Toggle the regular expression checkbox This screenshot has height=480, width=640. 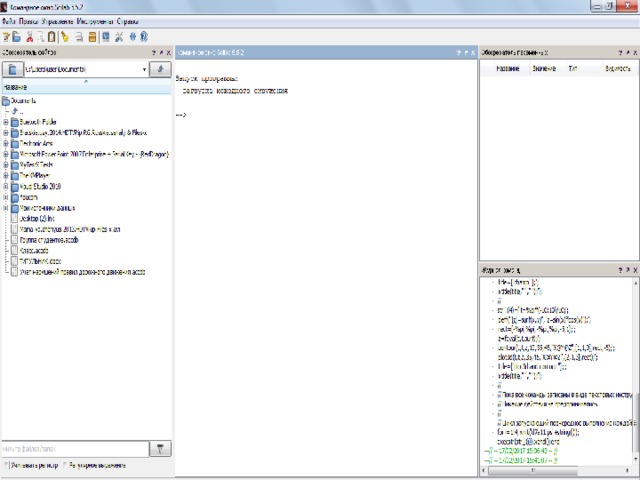[x=65, y=465]
